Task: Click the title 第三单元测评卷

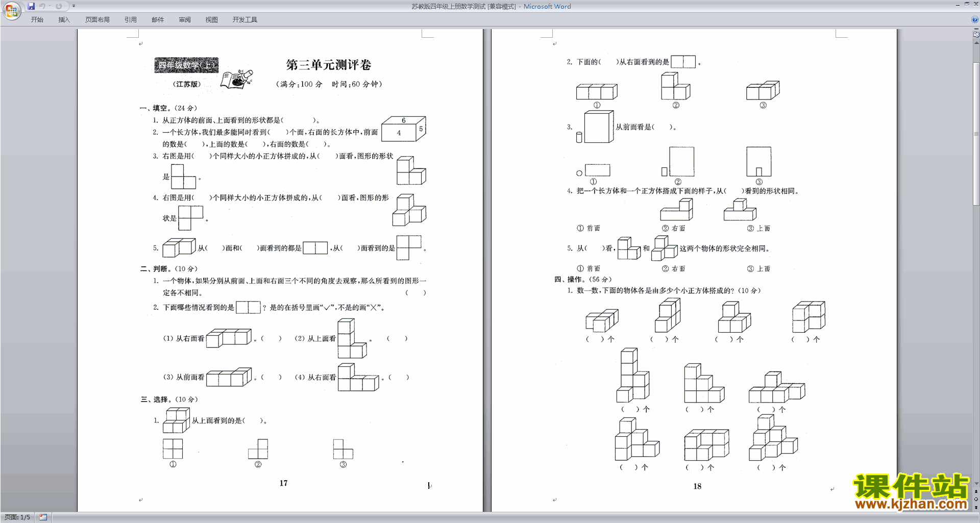Action: click(329, 65)
